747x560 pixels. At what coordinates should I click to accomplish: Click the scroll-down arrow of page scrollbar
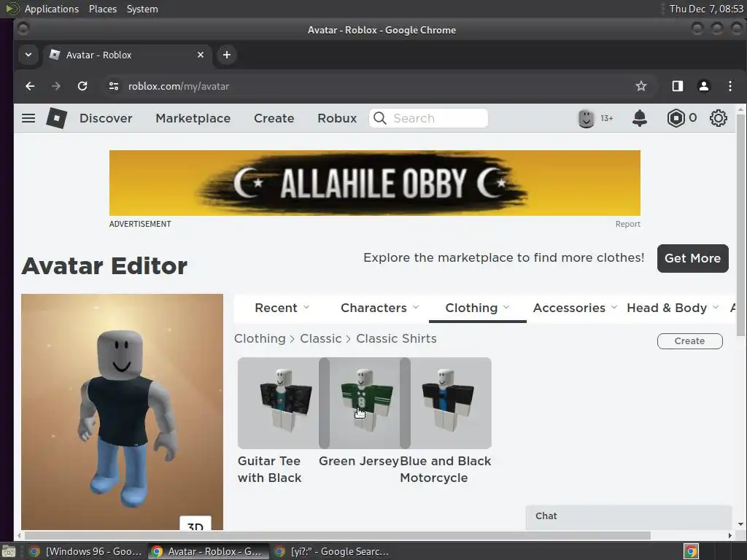pyautogui.click(x=740, y=525)
